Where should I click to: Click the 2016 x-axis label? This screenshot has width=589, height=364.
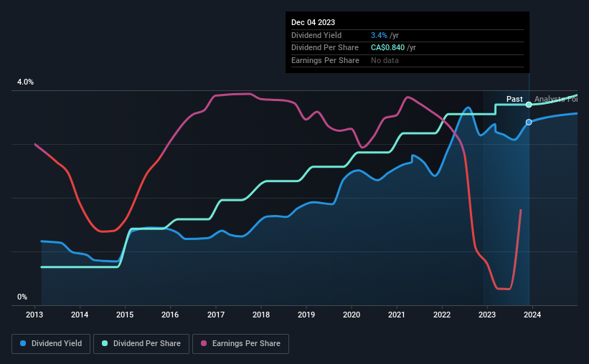tap(170, 315)
